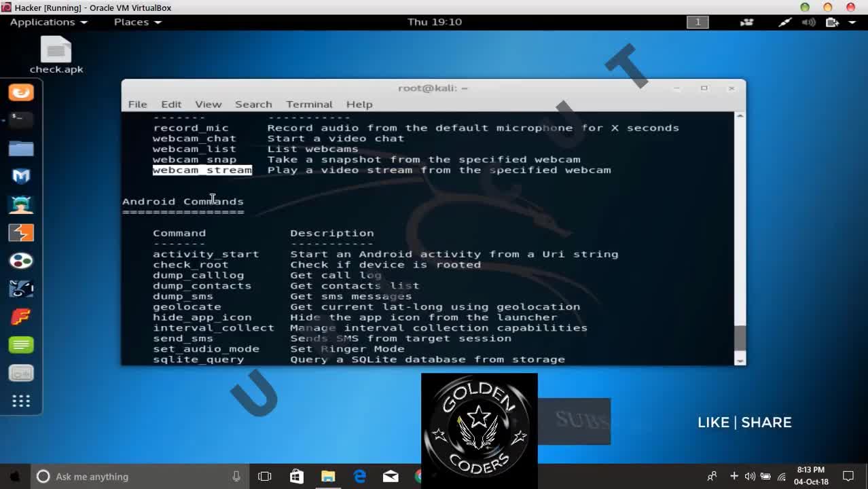Image resolution: width=868 pixels, height=489 pixels.
Task: Show all applications grid in dock
Action: (21, 401)
